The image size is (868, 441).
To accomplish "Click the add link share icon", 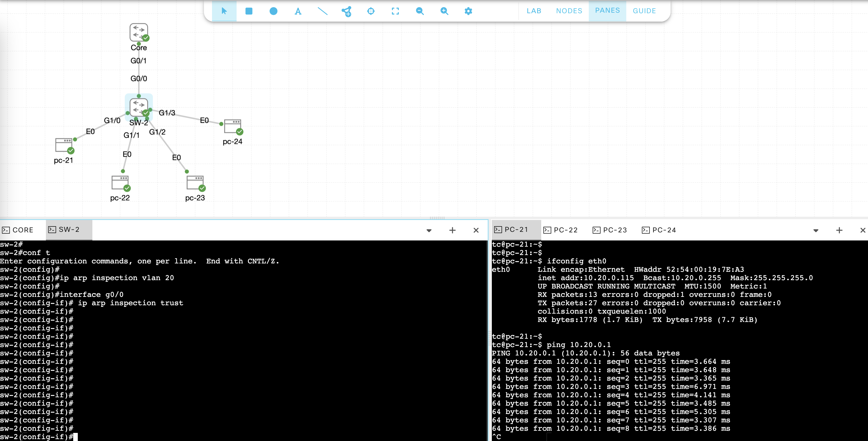I will tap(346, 11).
